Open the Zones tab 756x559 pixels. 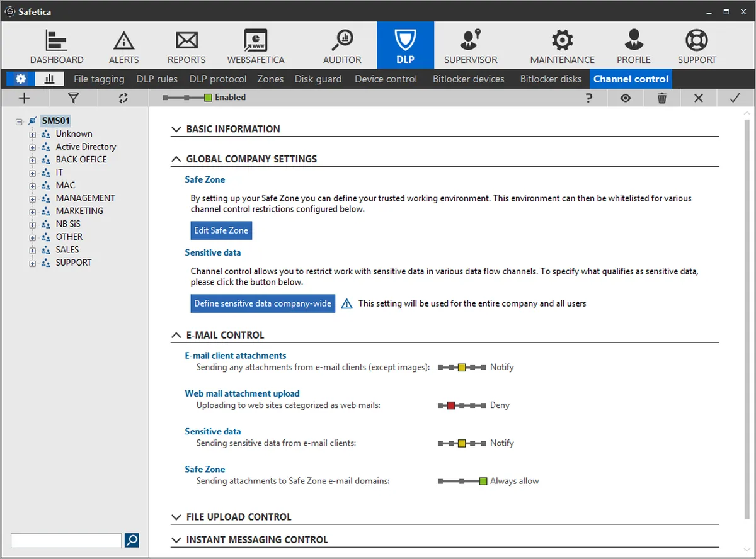tap(270, 79)
